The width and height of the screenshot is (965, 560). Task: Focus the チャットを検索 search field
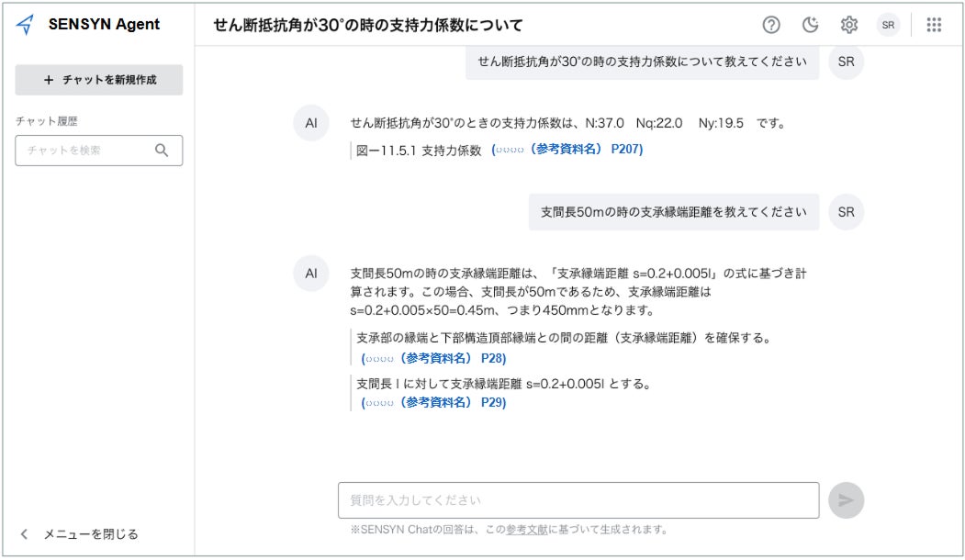click(x=87, y=151)
